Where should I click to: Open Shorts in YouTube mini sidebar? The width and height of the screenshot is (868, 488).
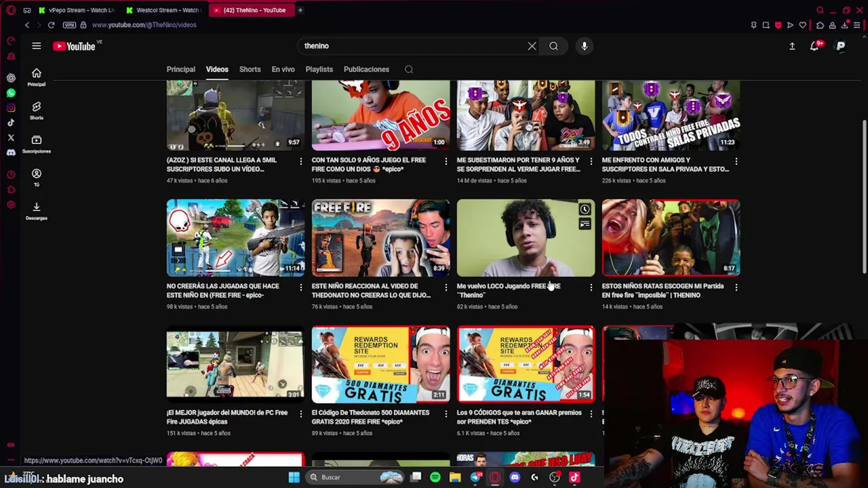(x=37, y=110)
